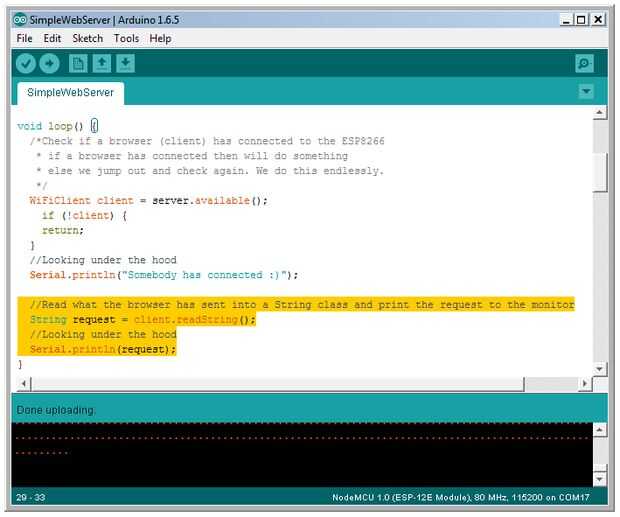Open the Sketch menu
620x517 pixels.
[87, 38]
